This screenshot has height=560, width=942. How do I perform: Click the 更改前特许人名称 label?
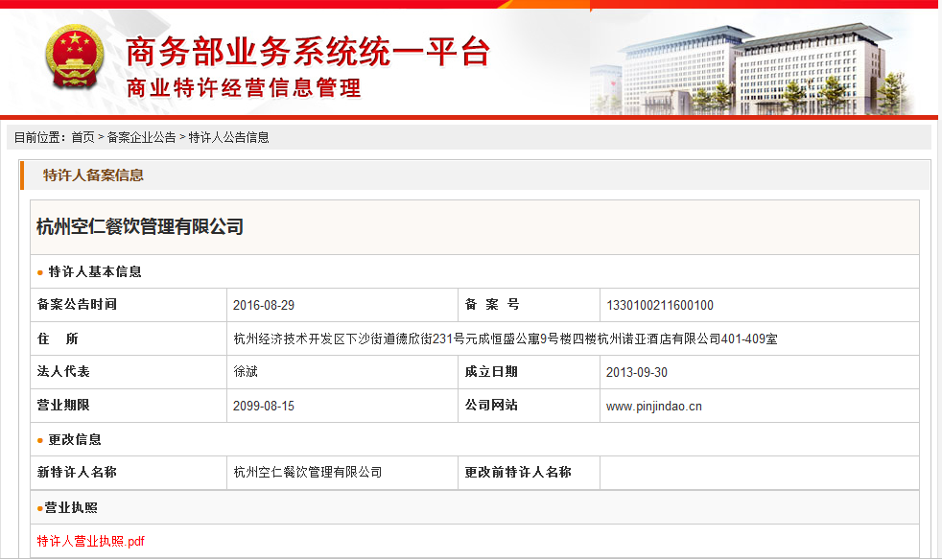518,473
